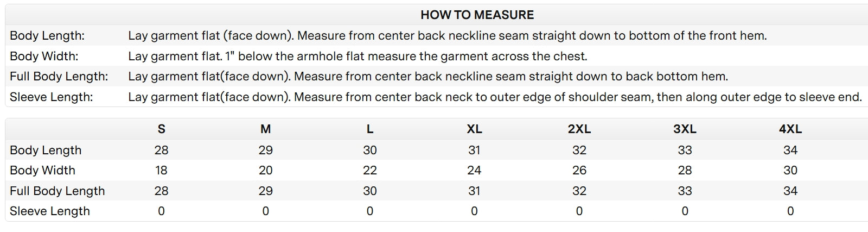Select the 3XL size column header
Screen dimensions: 868x232
pos(685,129)
